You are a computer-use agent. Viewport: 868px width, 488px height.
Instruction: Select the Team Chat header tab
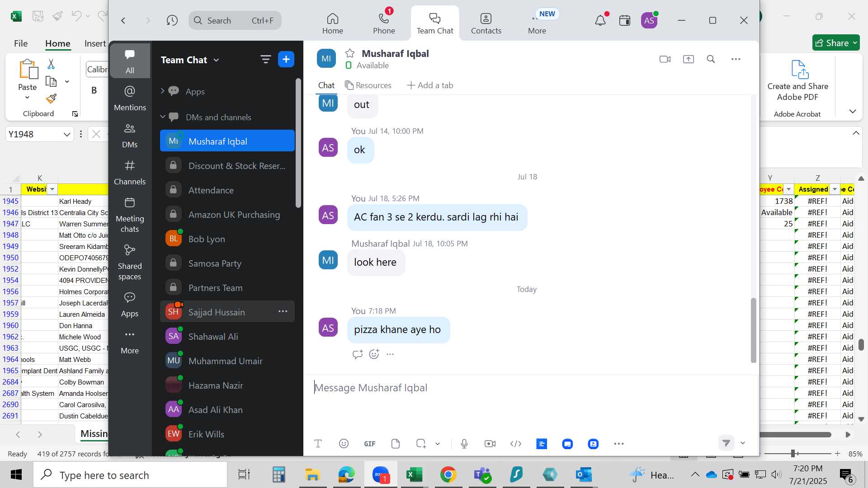tap(435, 23)
